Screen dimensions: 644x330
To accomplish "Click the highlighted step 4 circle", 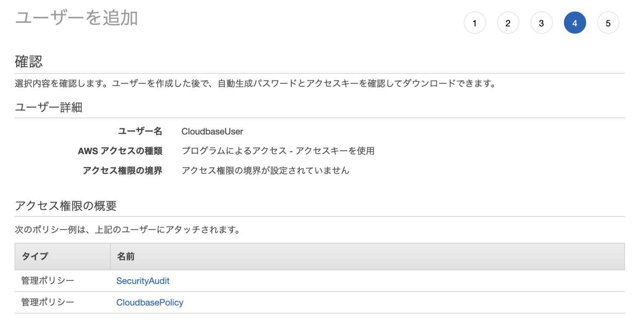I will click(x=575, y=23).
